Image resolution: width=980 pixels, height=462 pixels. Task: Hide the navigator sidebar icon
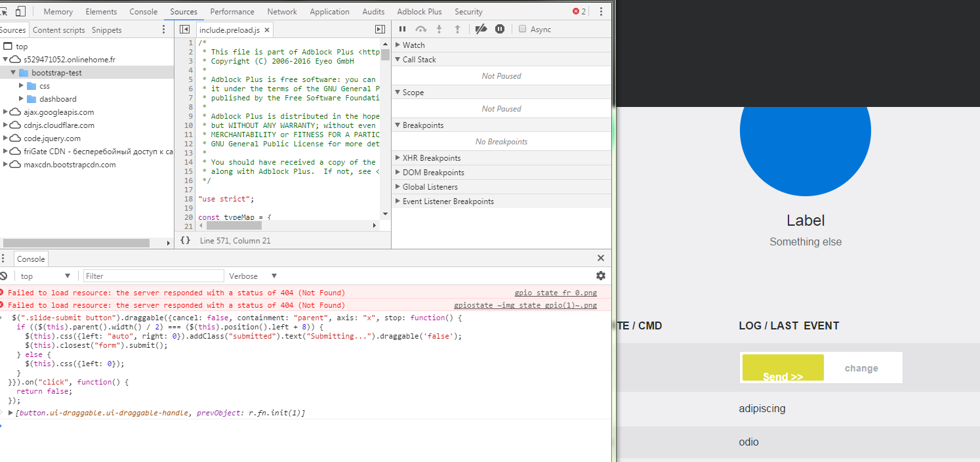coord(184,30)
